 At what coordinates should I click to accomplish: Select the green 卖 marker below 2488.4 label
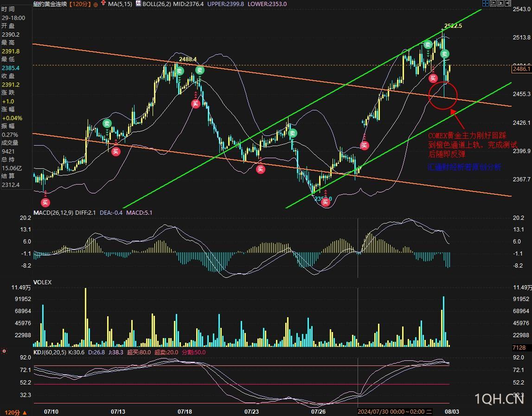tap(179, 71)
